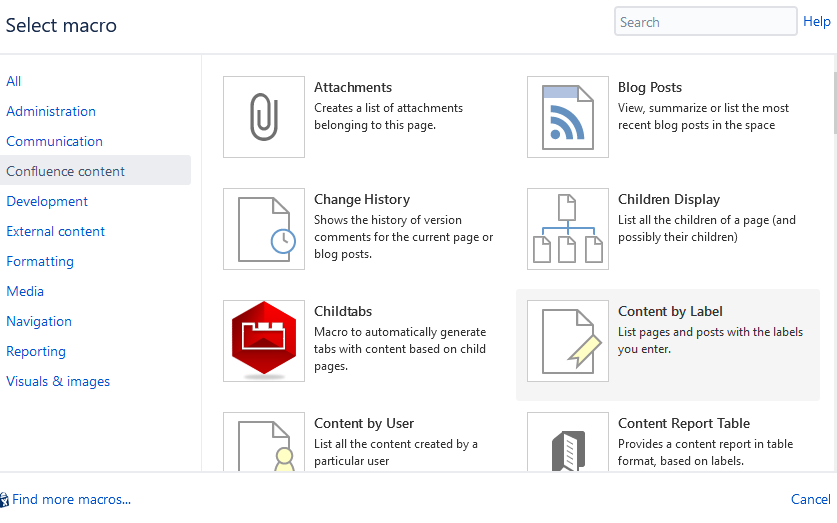
Task: Select the Confluence content category
Action: (x=95, y=170)
